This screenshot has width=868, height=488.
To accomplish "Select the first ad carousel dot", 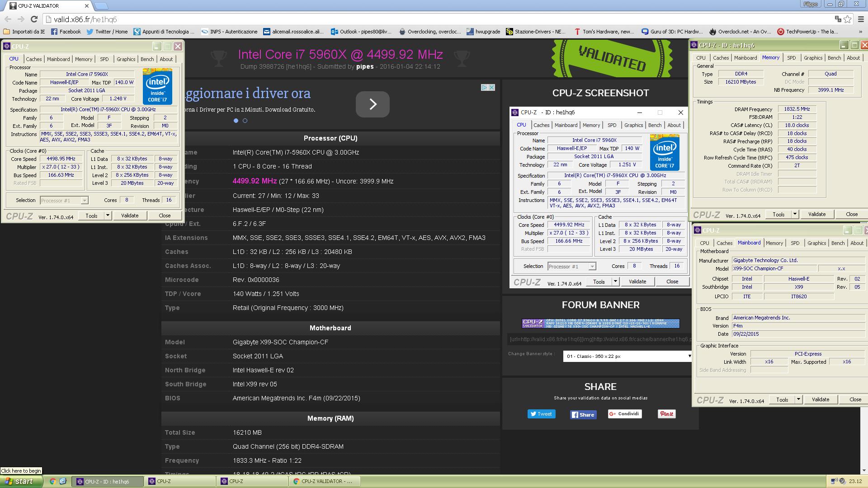I will pos(236,121).
